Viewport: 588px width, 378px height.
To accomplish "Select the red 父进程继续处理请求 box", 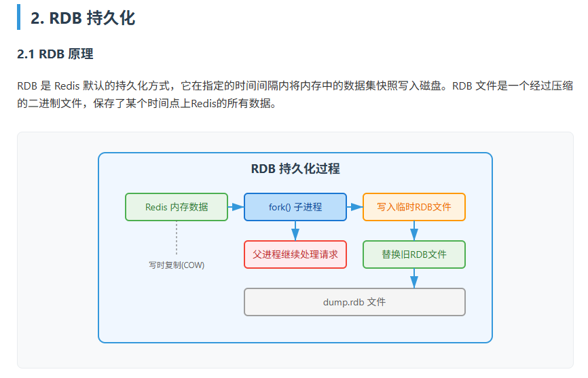I will pyautogui.click(x=295, y=254).
